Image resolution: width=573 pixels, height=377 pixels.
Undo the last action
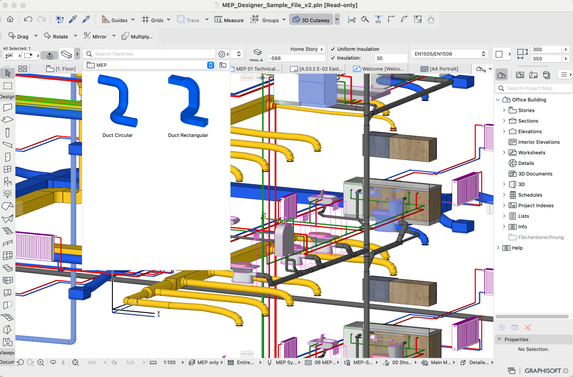pyautogui.click(x=28, y=19)
